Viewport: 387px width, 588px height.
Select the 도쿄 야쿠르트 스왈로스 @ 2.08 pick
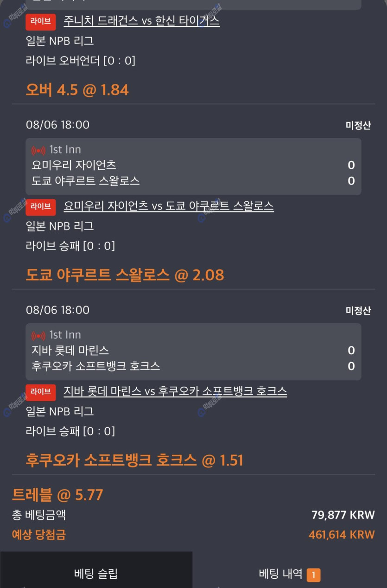[x=125, y=275]
